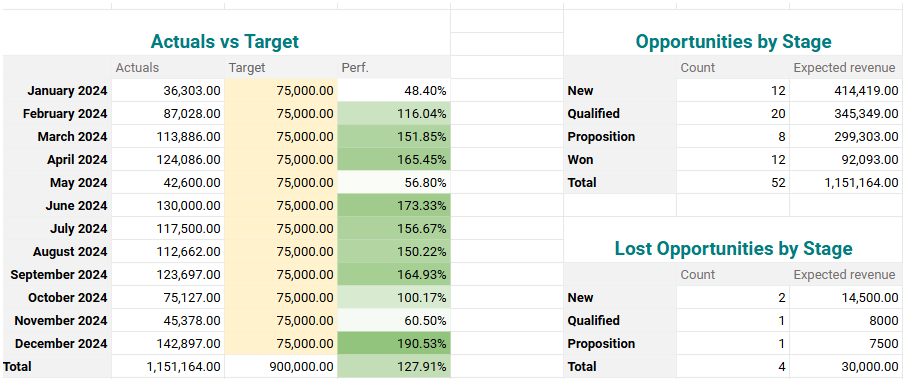
Task: Click the June 2024 row label
Action: pos(57,206)
